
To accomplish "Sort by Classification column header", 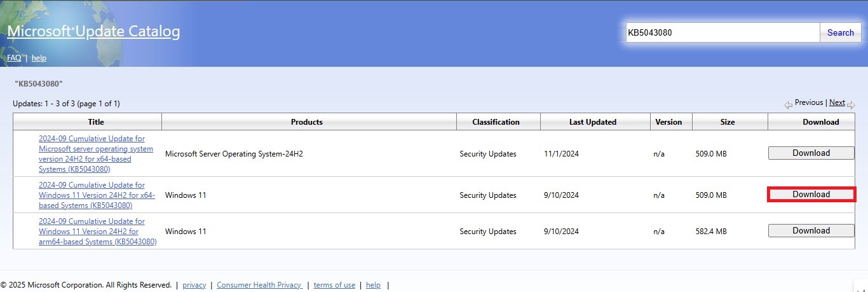I will [x=496, y=122].
